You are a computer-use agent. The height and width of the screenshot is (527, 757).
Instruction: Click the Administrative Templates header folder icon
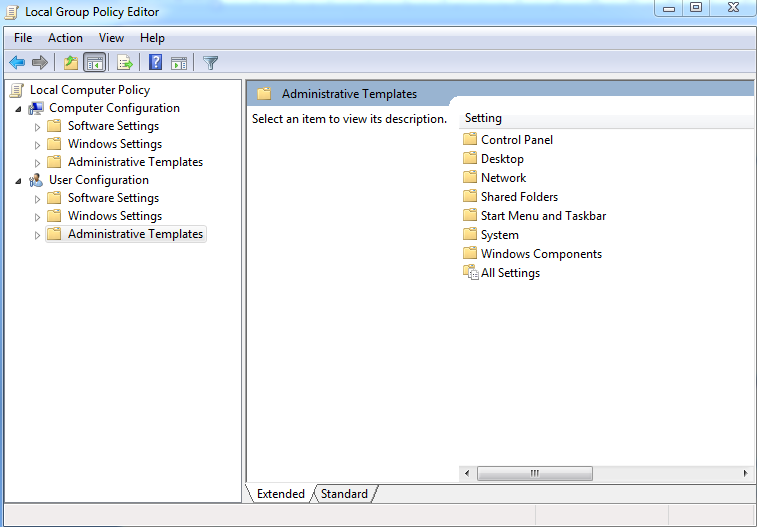[x=264, y=94]
